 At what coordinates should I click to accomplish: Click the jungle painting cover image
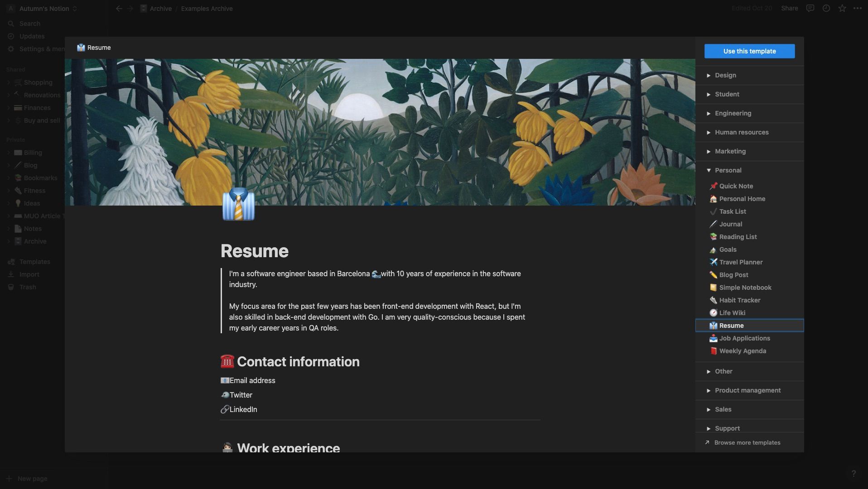(380, 132)
